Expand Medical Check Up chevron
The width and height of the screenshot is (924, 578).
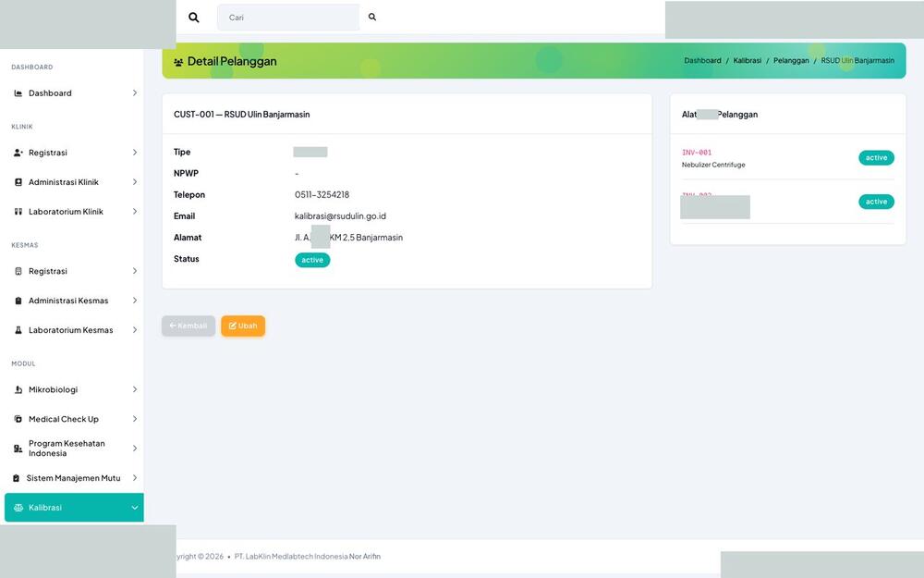coord(134,419)
